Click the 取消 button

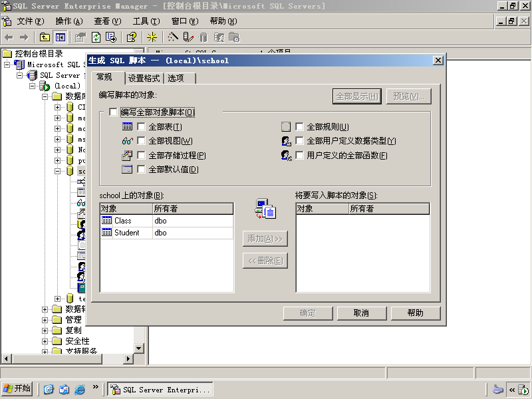tap(362, 313)
